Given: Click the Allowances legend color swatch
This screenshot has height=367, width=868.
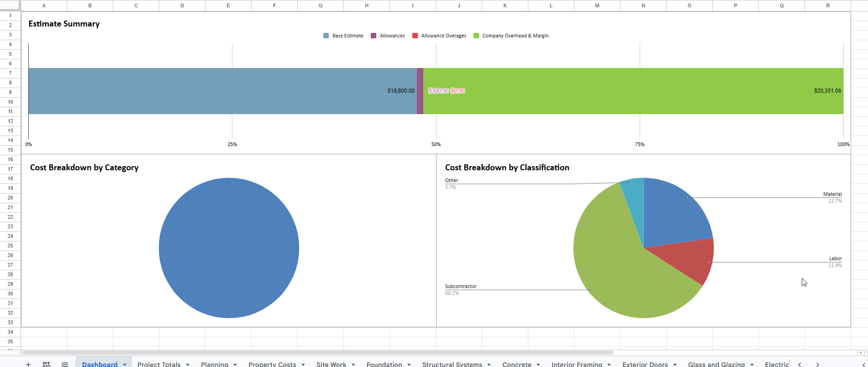Looking at the screenshot, I should (374, 36).
